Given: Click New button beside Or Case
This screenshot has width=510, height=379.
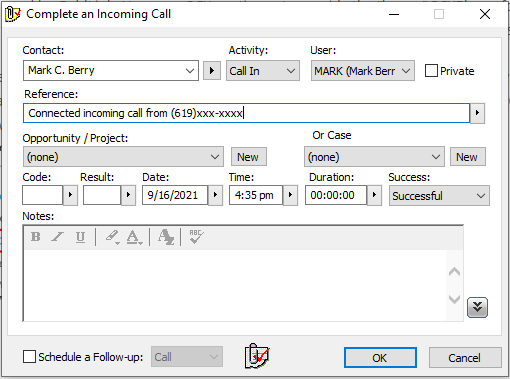Looking at the screenshot, I should pos(467,157).
